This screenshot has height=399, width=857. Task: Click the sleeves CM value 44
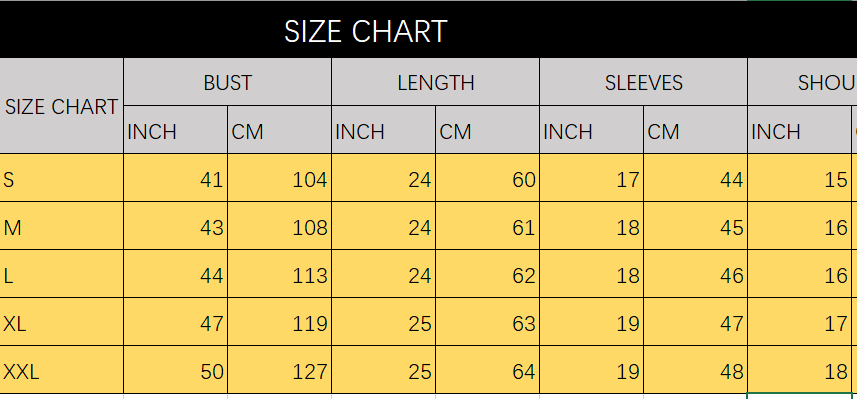(x=695, y=178)
